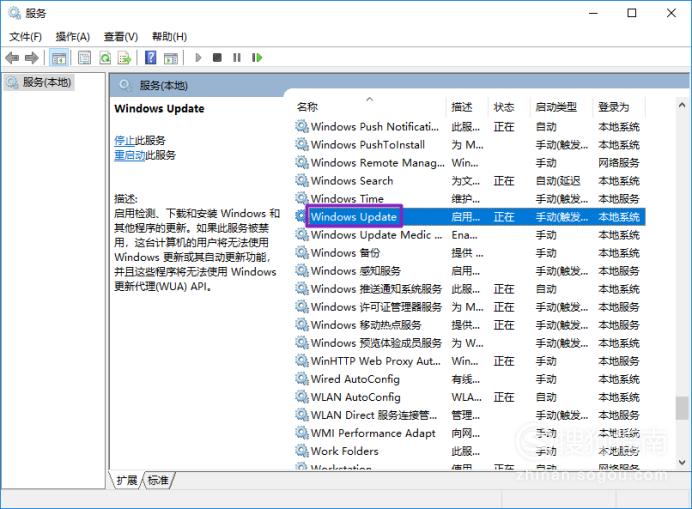Open the 操作(A) menu
Screen dimensions: 692x509
pyautogui.click(x=73, y=37)
